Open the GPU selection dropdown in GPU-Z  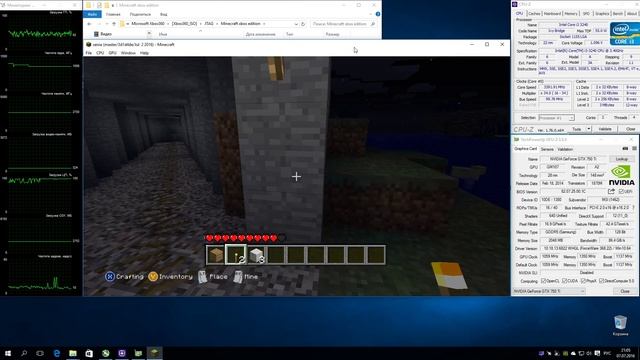[549, 291]
